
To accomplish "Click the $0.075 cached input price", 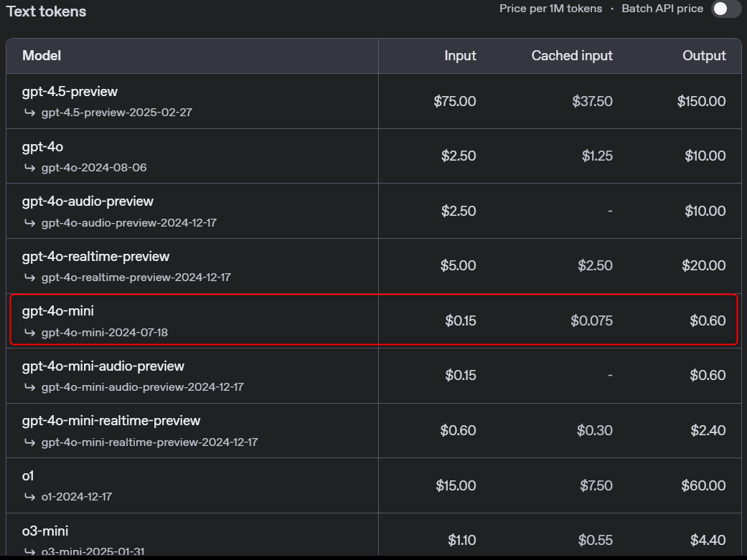I will tap(591, 321).
